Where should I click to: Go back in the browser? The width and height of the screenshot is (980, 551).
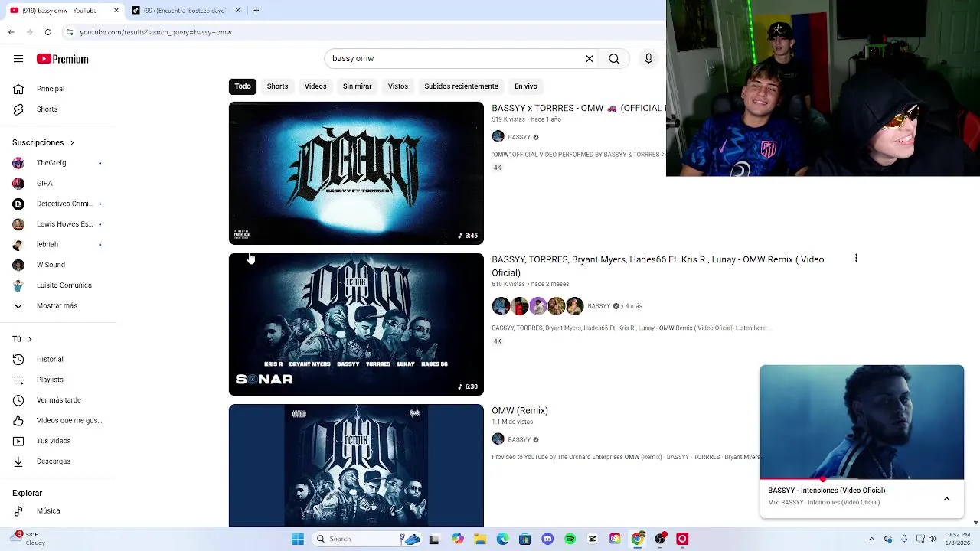(x=11, y=32)
